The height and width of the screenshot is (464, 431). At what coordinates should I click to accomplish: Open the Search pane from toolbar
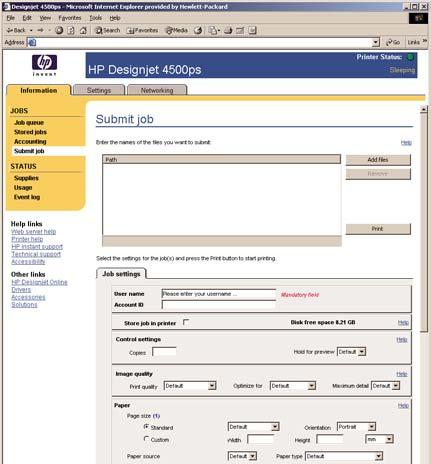coord(107,31)
